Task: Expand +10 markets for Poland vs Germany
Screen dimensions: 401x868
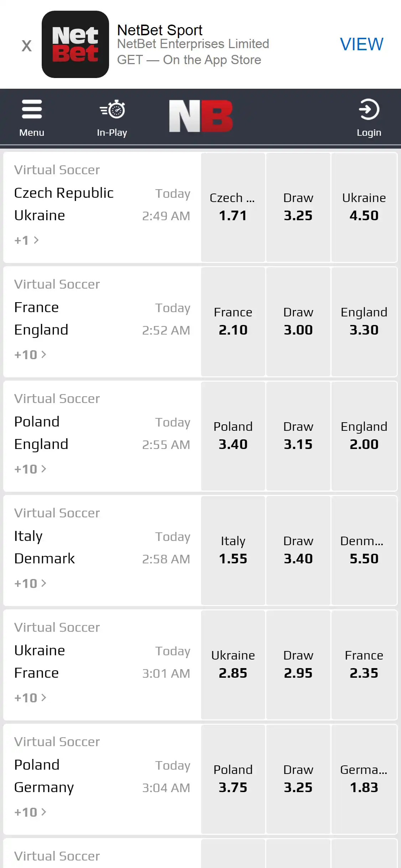Action: click(30, 812)
